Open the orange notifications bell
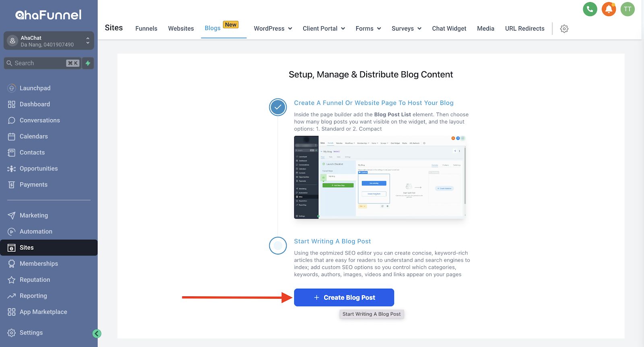Image resolution: width=644 pixels, height=347 pixels. click(609, 9)
